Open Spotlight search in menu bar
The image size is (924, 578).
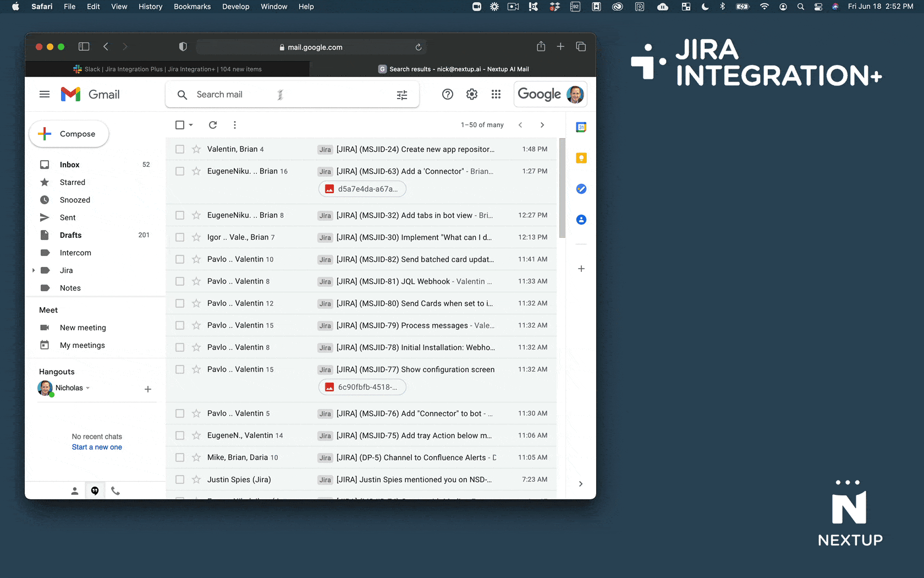pos(801,7)
